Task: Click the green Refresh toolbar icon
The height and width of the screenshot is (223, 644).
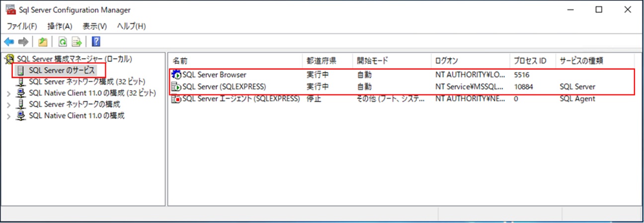Action: [63, 42]
